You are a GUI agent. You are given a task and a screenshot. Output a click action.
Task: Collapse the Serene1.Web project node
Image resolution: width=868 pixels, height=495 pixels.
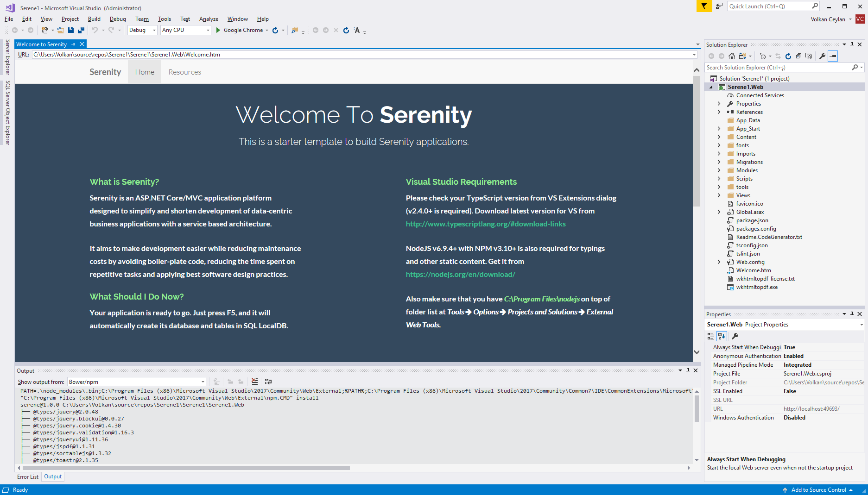tap(711, 87)
